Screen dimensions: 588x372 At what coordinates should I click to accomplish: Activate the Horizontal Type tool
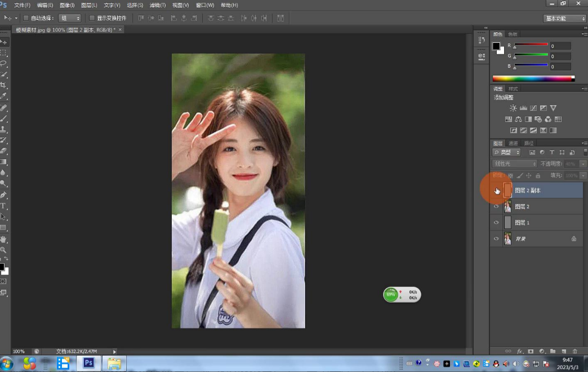click(x=3, y=206)
